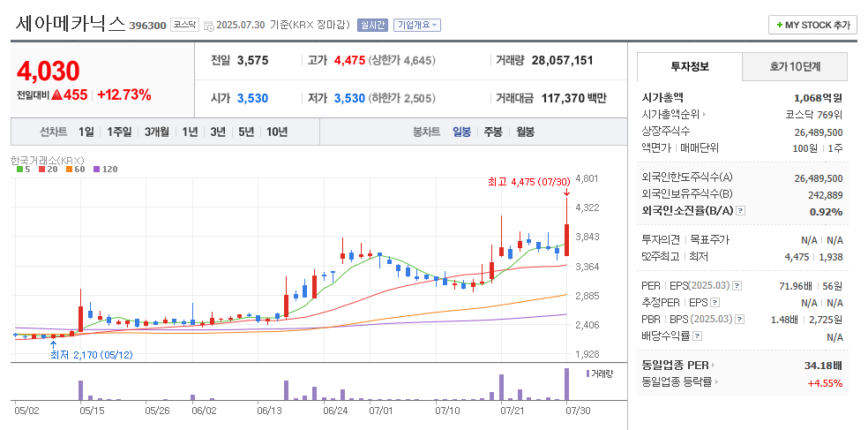Click the purple 120-day moving average legend
Viewport: 868px width, 430px height.
[x=105, y=169]
